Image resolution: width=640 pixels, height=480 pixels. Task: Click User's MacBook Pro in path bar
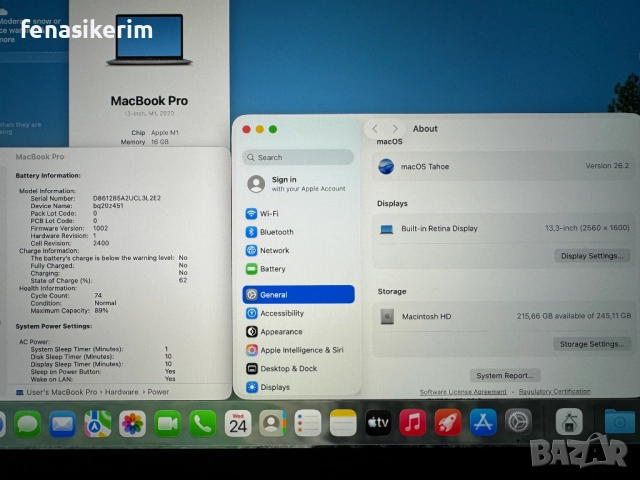point(62,392)
